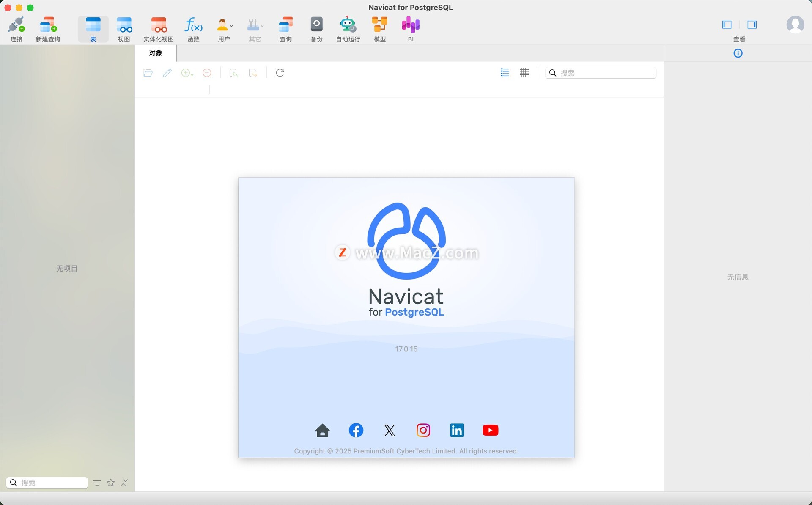This screenshot has width=812, height=505.
Task: Switch to the 对象 tab
Action: pyautogui.click(x=156, y=53)
